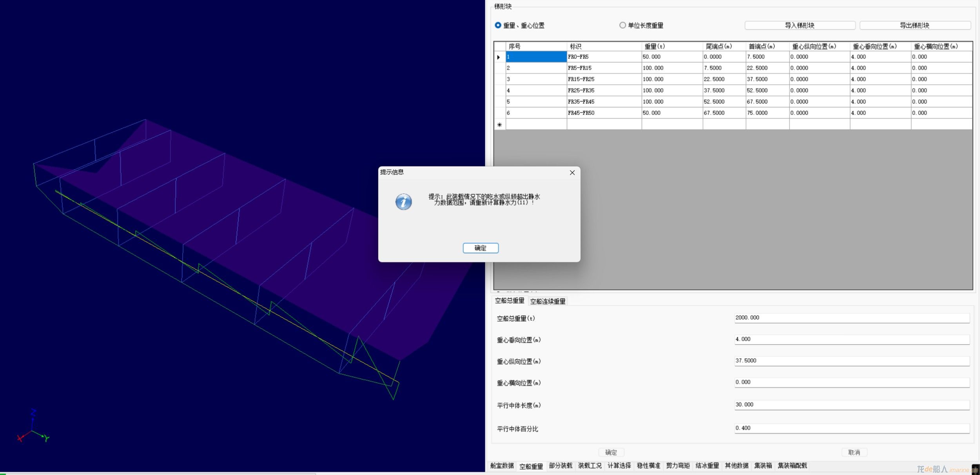Click the bottom 确定 button in panel
Image resolution: width=980 pixels, height=475 pixels.
(x=611, y=452)
